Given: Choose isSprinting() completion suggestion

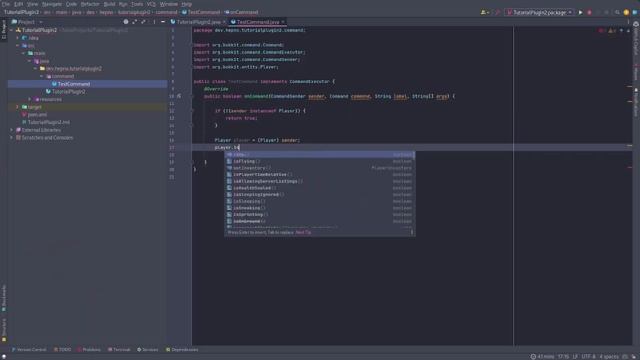Looking at the screenshot, I should coord(320,214).
